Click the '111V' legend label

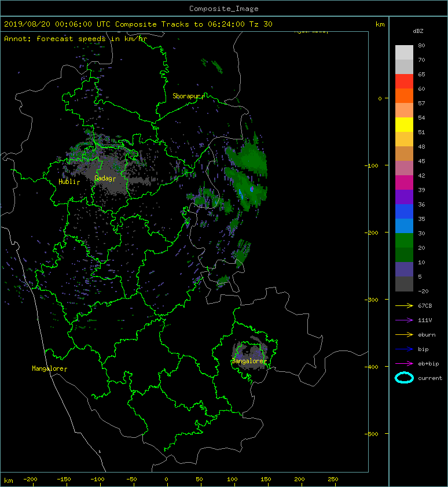click(425, 320)
